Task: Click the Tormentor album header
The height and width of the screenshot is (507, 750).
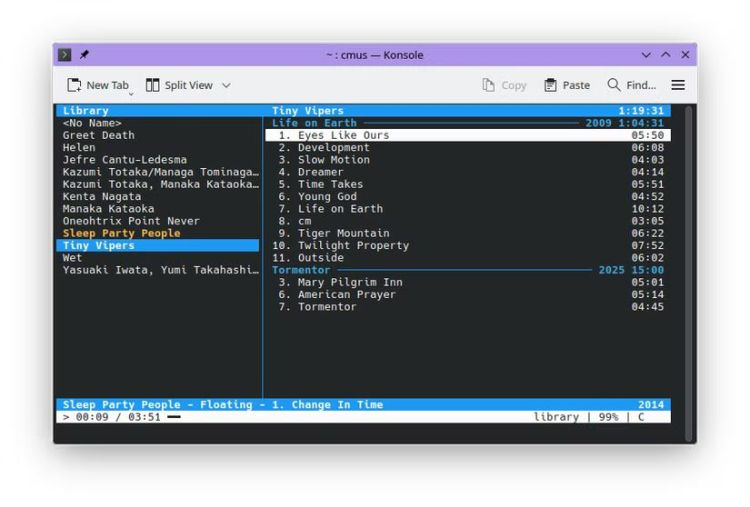Action: (x=301, y=270)
